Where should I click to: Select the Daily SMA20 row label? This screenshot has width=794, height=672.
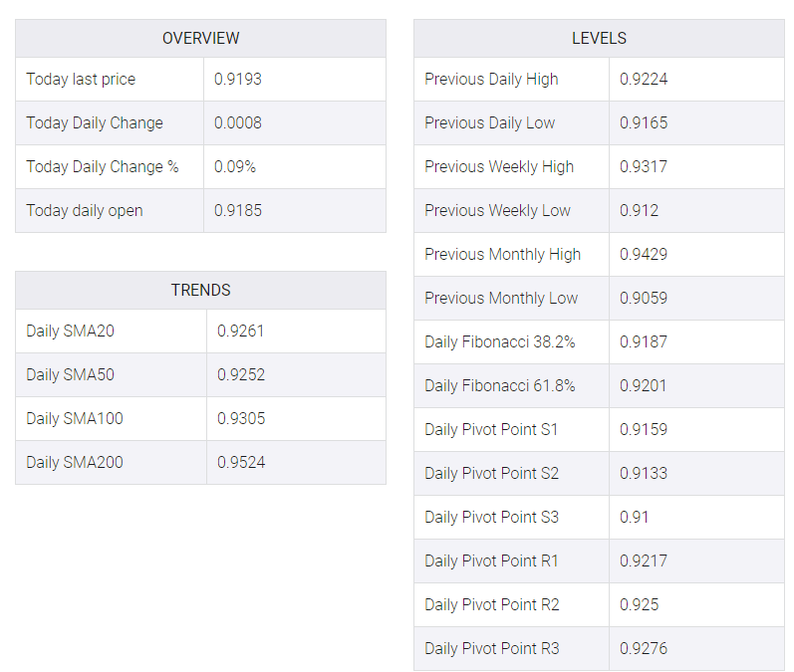[71, 331]
